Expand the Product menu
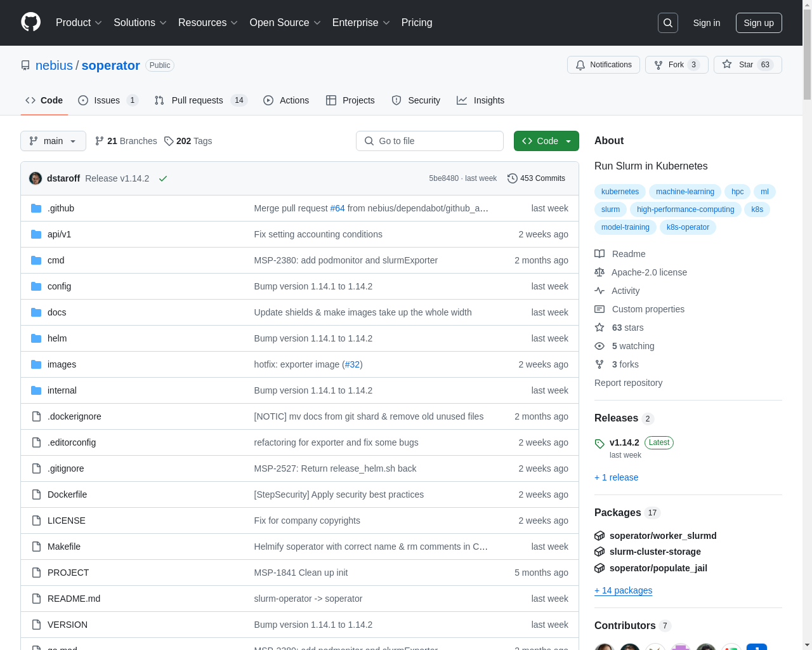 79,23
